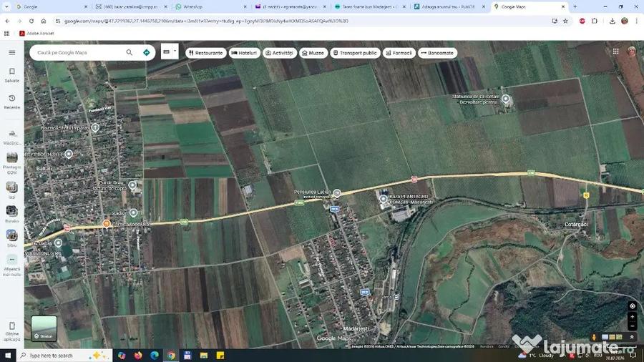This screenshot has height=362, width=644.
Task: Open the Google apps grid icon
Action: click(615, 52)
